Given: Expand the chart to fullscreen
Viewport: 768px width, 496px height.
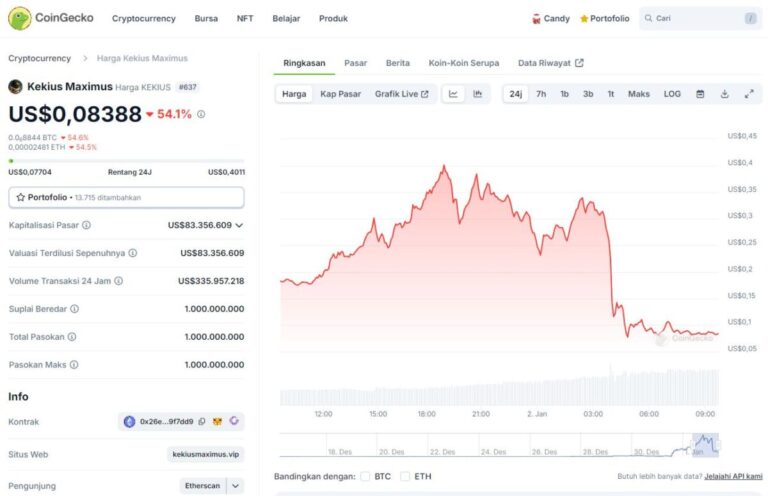Looking at the screenshot, I should click(749, 94).
